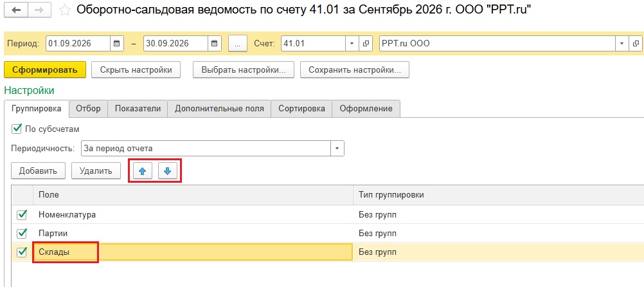Click Сохранить настройки... button

pyautogui.click(x=354, y=69)
